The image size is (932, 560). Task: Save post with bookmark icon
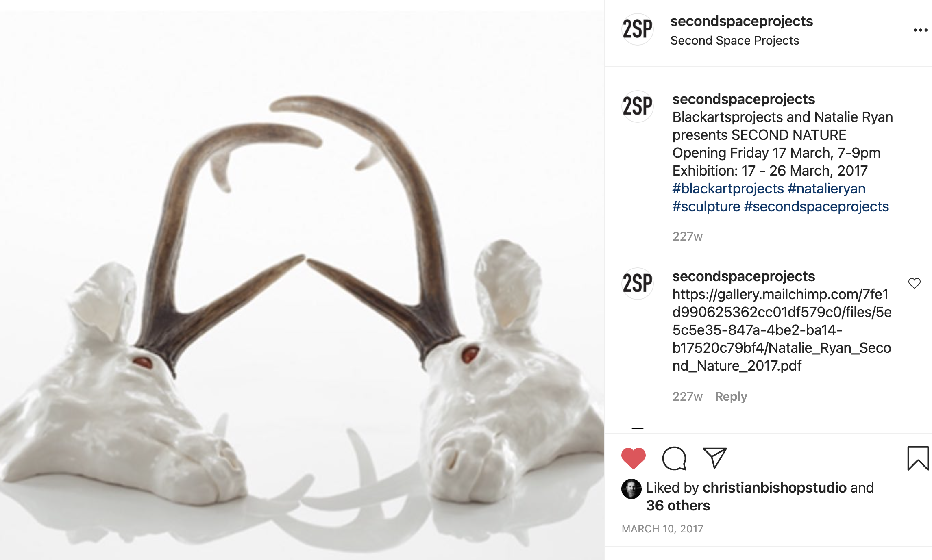coord(918,458)
